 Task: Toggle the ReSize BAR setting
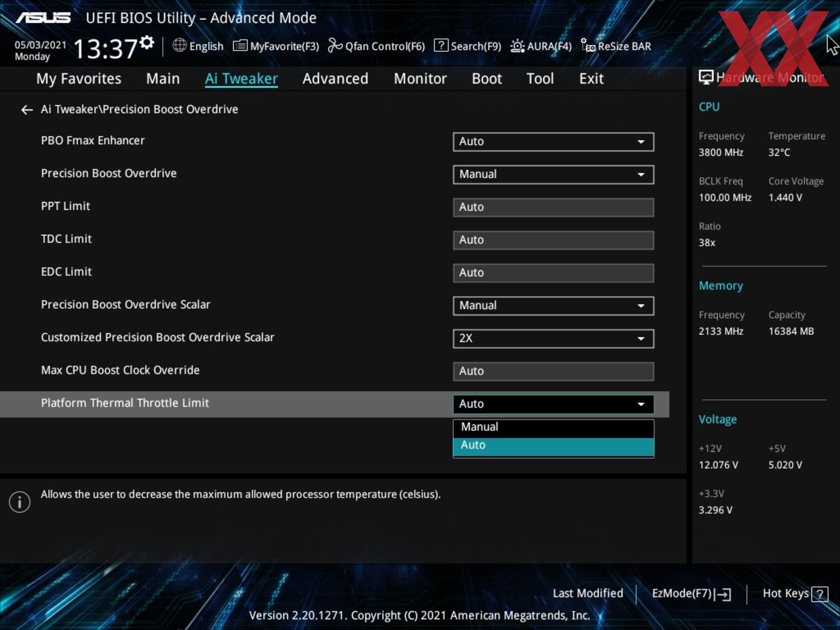pos(616,46)
